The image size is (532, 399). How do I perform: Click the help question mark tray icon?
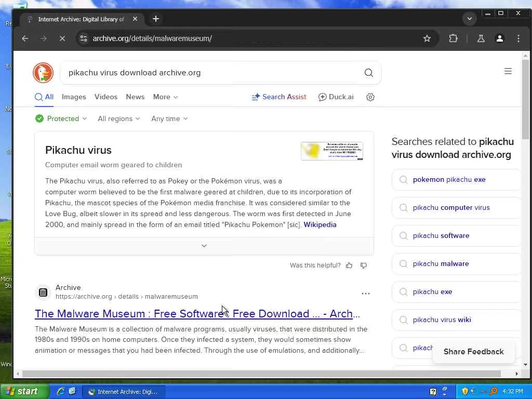(x=433, y=392)
